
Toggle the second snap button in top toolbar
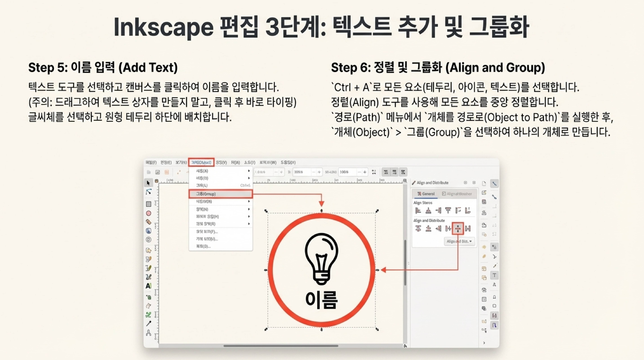pyautogui.click(x=394, y=172)
